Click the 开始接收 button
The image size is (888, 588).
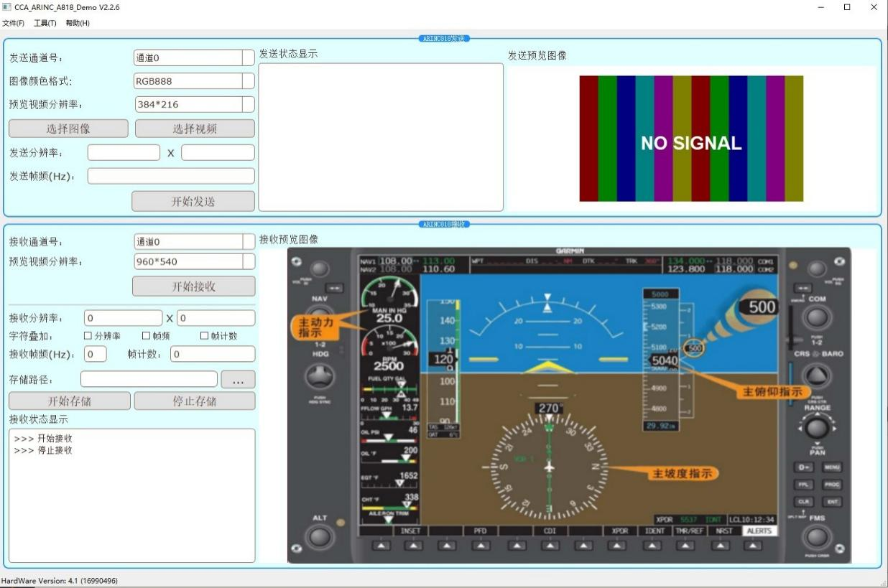[193, 286]
